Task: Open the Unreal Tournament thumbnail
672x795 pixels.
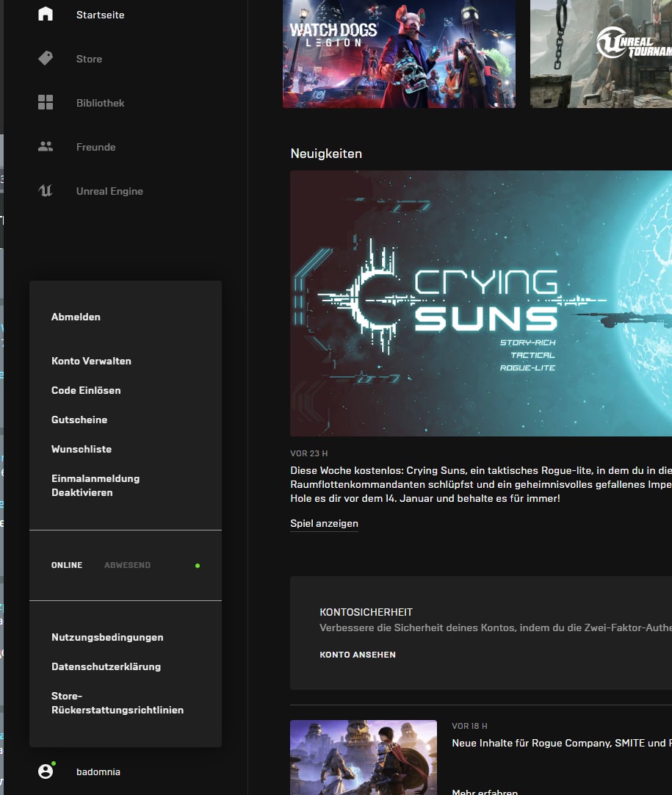Action: 601,54
